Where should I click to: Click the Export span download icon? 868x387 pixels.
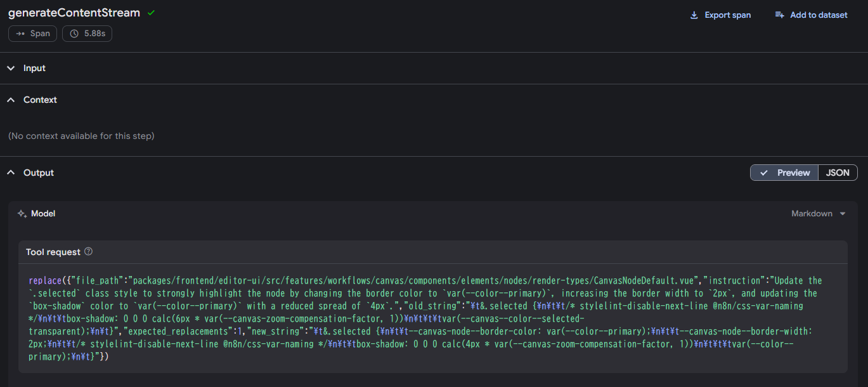[x=694, y=15]
